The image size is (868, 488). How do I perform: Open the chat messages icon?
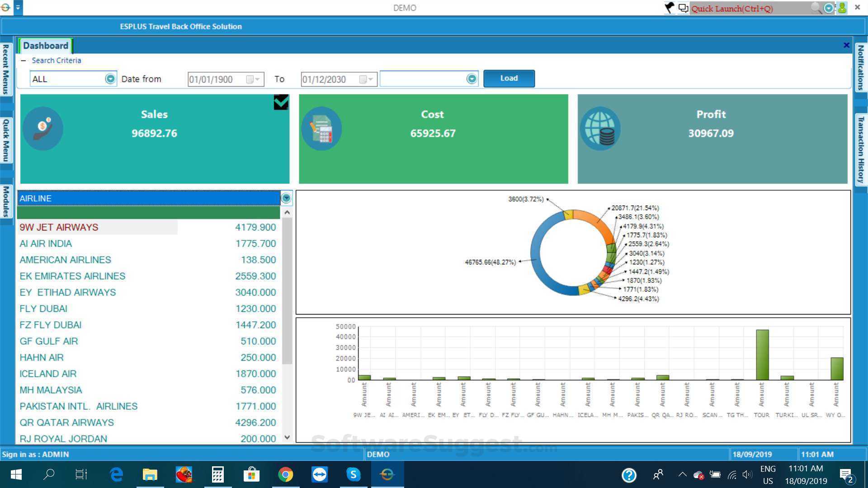(x=683, y=8)
